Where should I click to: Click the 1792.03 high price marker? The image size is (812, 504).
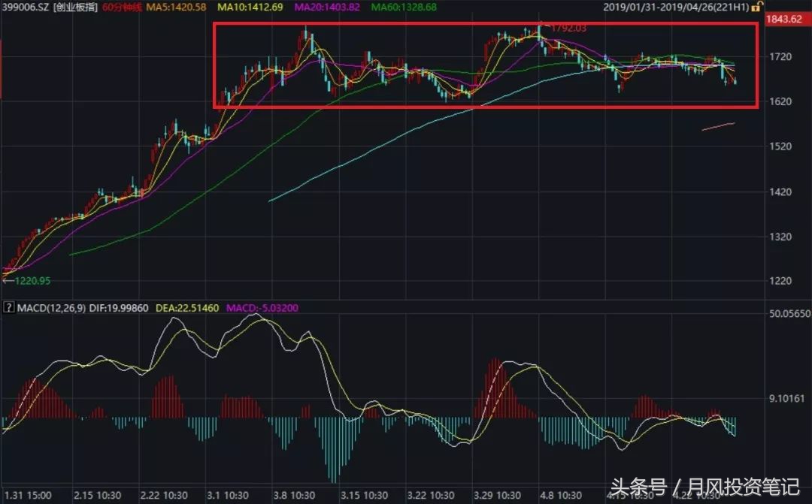[x=568, y=28]
